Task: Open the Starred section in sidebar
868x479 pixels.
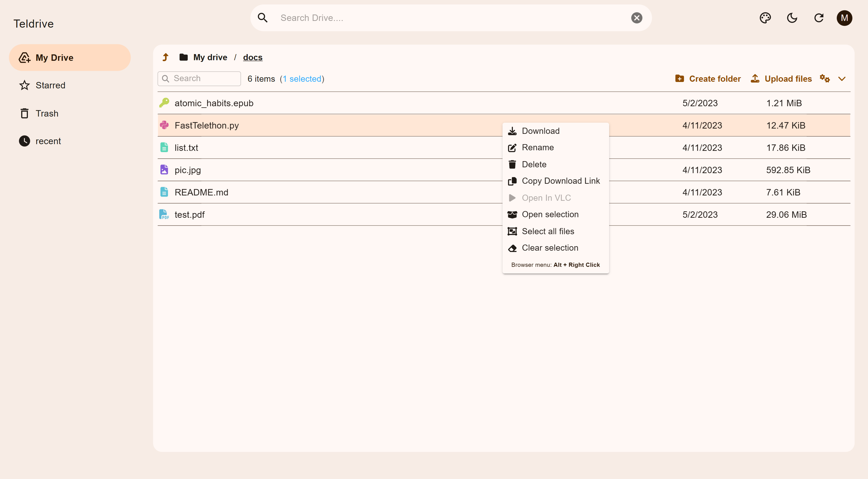Action: (x=50, y=85)
